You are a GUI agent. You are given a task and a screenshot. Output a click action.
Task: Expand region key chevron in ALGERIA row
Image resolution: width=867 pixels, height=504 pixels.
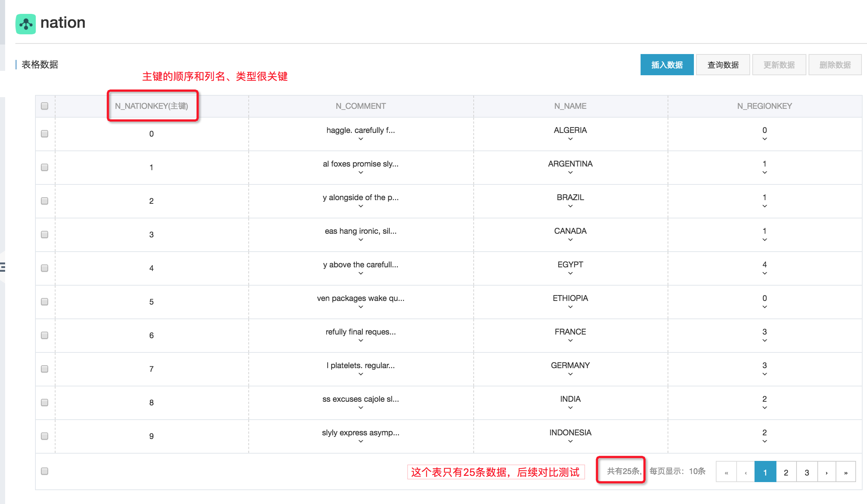765,139
